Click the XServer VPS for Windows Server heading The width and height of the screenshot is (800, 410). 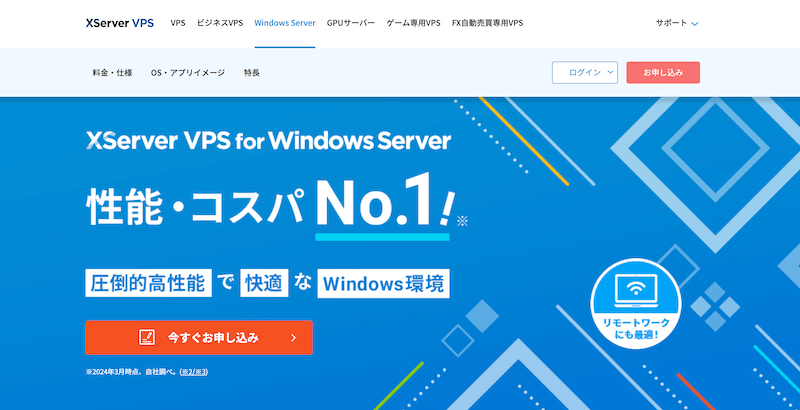pos(268,141)
